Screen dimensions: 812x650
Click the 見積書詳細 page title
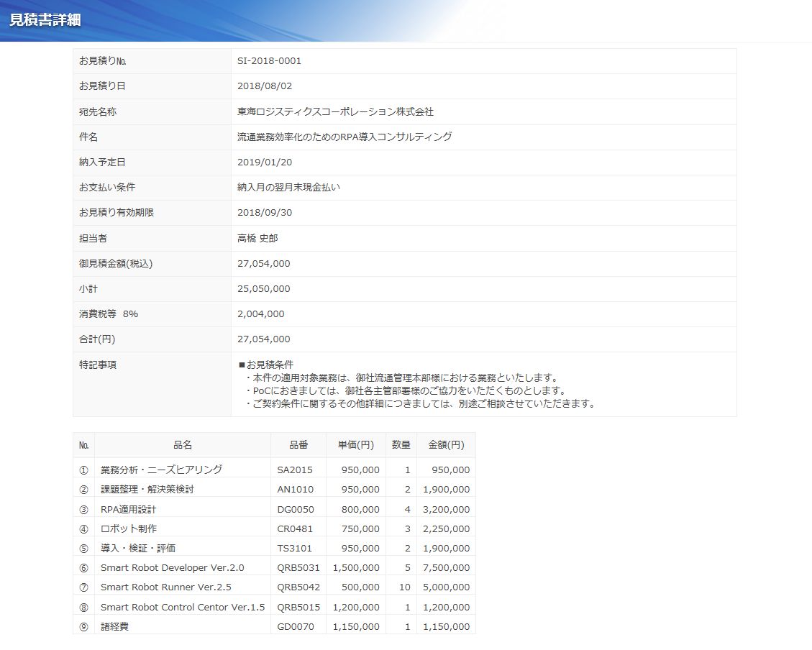45,19
